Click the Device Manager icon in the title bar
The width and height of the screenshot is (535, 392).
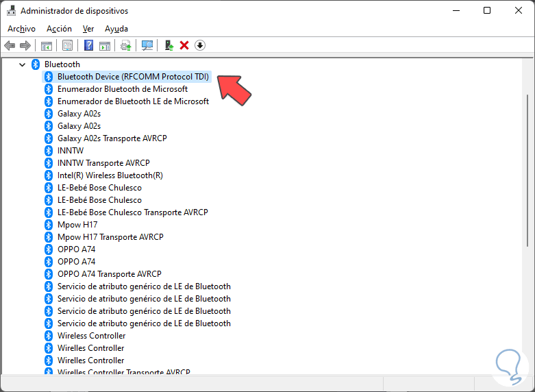click(x=11, y=10)
